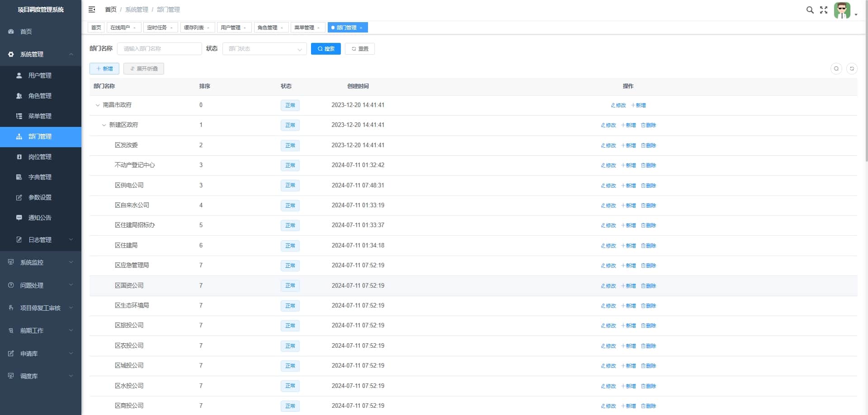868x415 pixels.
Task: Click the 重置 button
Action: [x=360, y=49]
